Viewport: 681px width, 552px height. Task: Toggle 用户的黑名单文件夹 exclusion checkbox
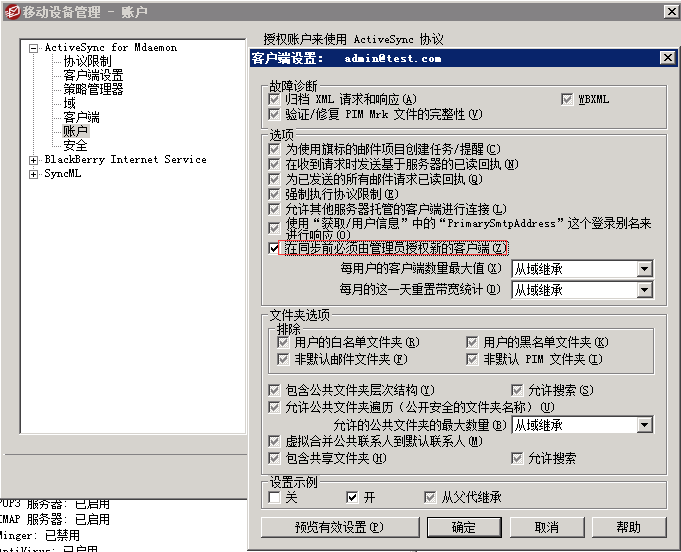pos(472,342)
